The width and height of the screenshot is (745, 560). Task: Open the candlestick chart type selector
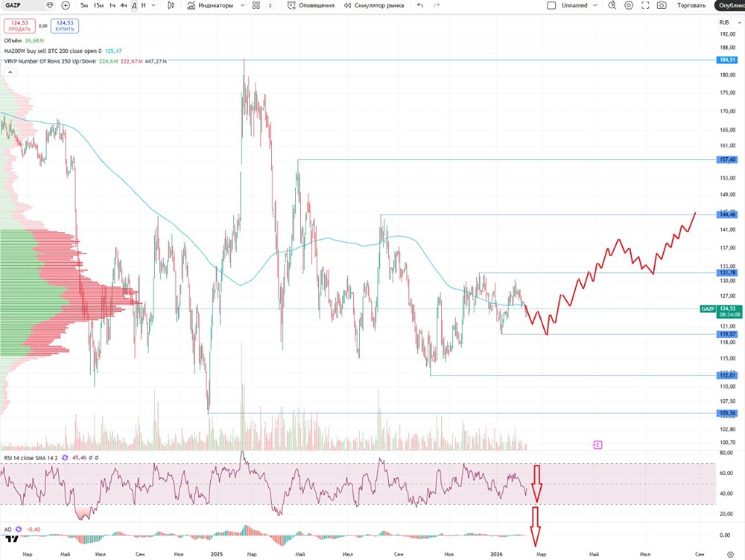click(x=171, y=6)
